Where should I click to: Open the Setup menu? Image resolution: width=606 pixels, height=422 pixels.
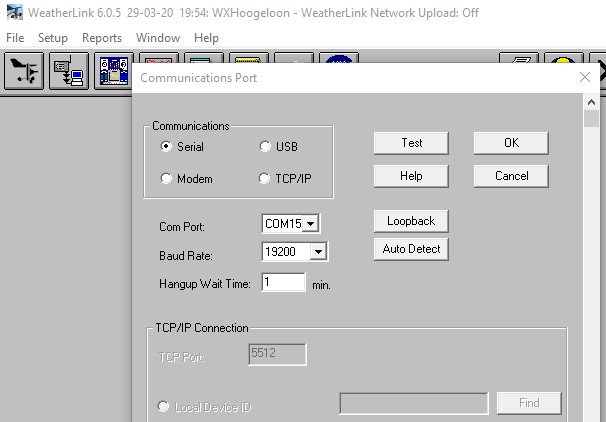tap(53, 38)
